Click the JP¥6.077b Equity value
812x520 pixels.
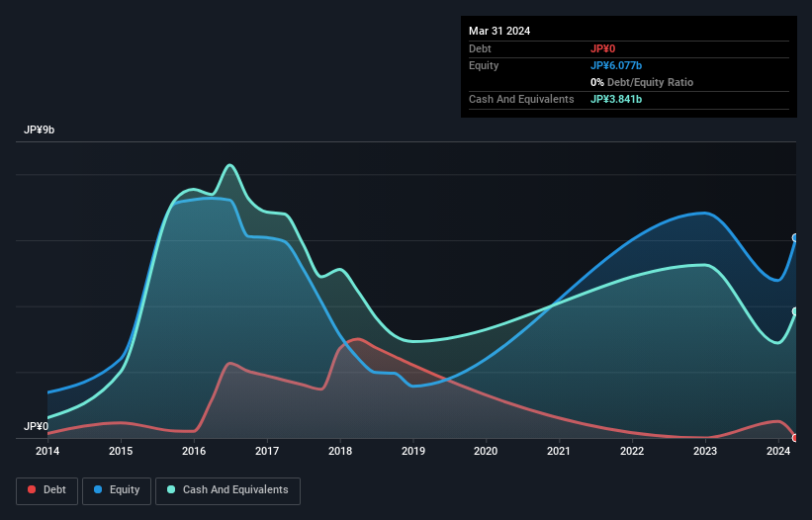coord(616,65)
